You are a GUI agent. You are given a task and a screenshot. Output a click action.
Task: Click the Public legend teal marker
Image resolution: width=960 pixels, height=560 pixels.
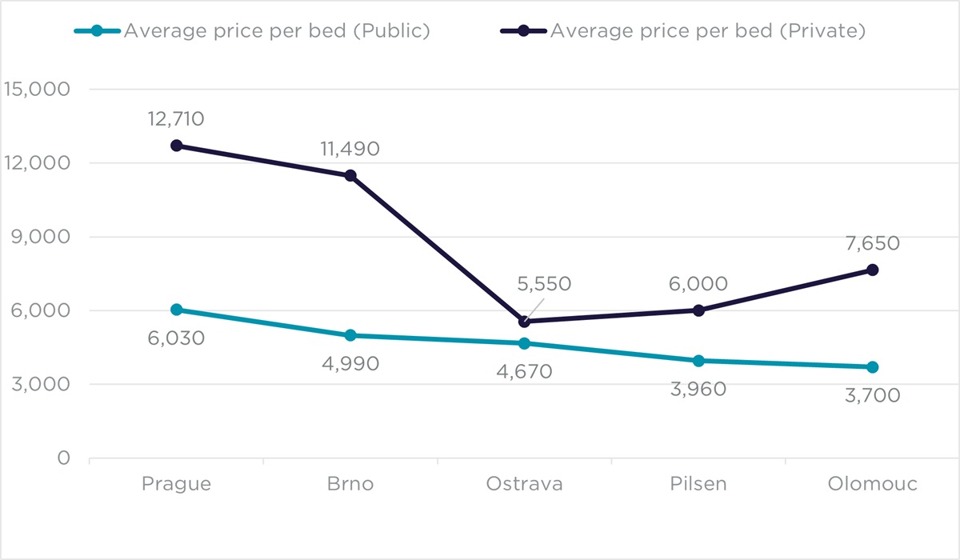tap(98, 31)
